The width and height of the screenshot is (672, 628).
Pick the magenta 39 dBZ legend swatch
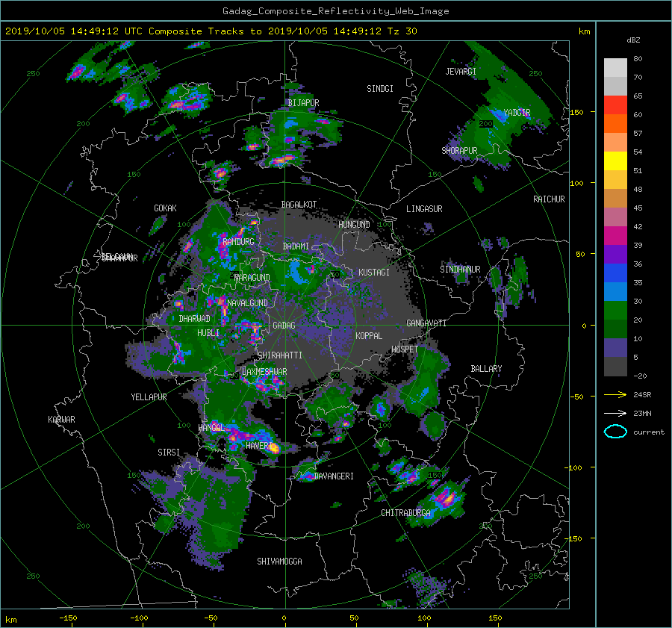click(x=615, y=236)
